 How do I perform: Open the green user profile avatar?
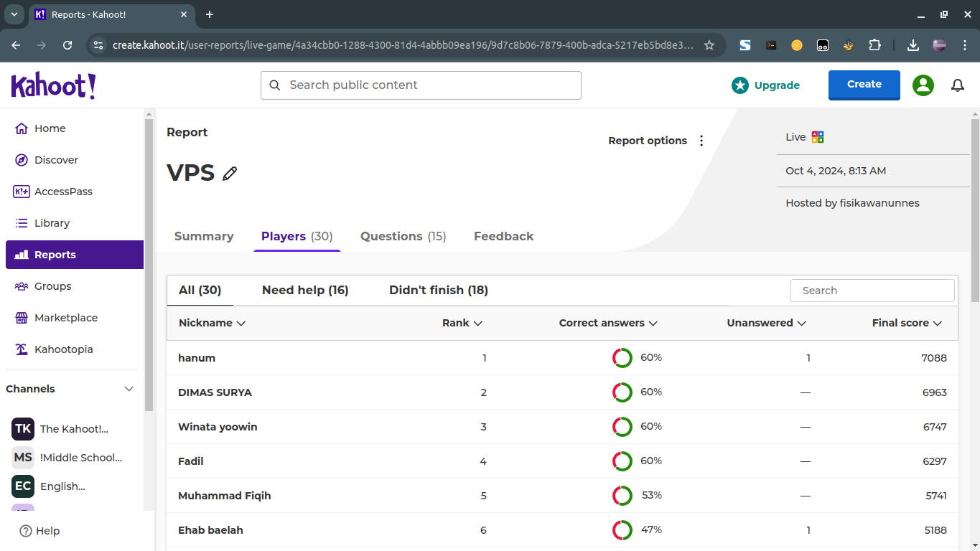[923, 85]
